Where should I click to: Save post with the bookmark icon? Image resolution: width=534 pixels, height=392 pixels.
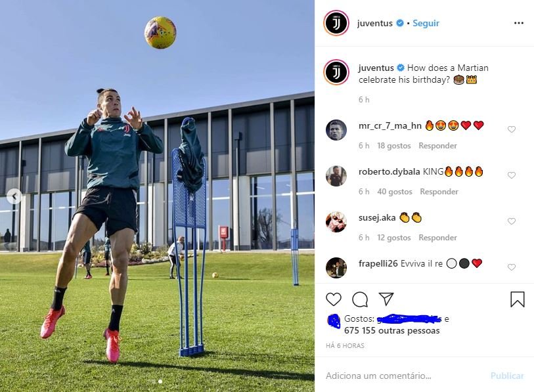pos(518,299)
